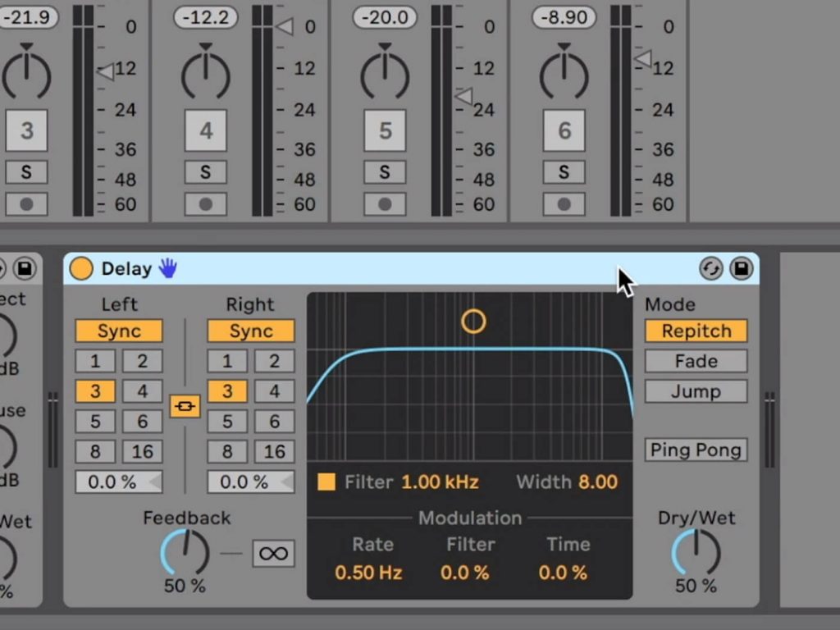The height and width of the screenshot is (630, 840).
Task: Click the Right delay offset 0.0 % field
Action: (x=251, y=482)
